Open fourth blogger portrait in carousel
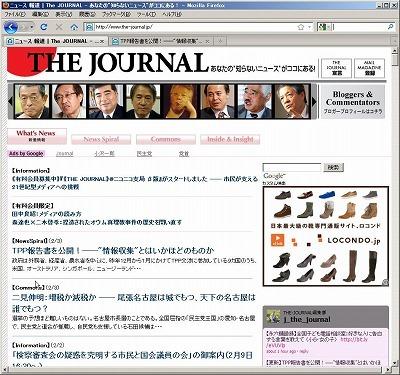This screenshot has height=375, width=400. pyautogui.click(x=143, y=101)
